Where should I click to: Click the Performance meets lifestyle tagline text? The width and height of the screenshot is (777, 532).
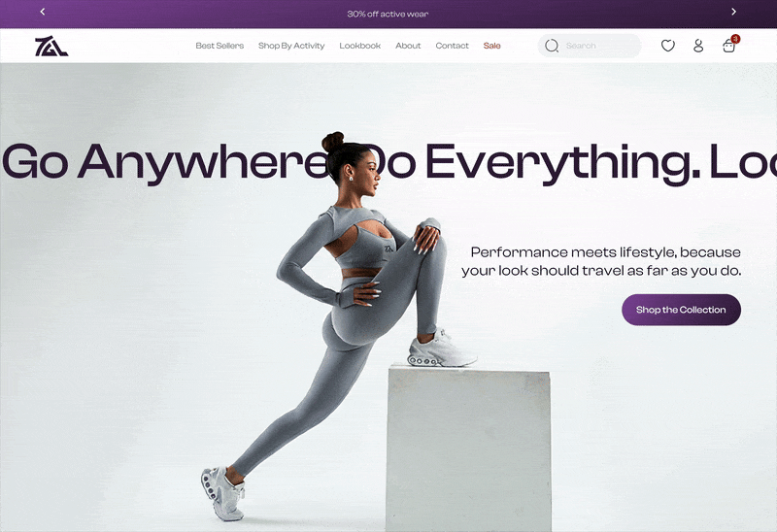coord(601,261)
